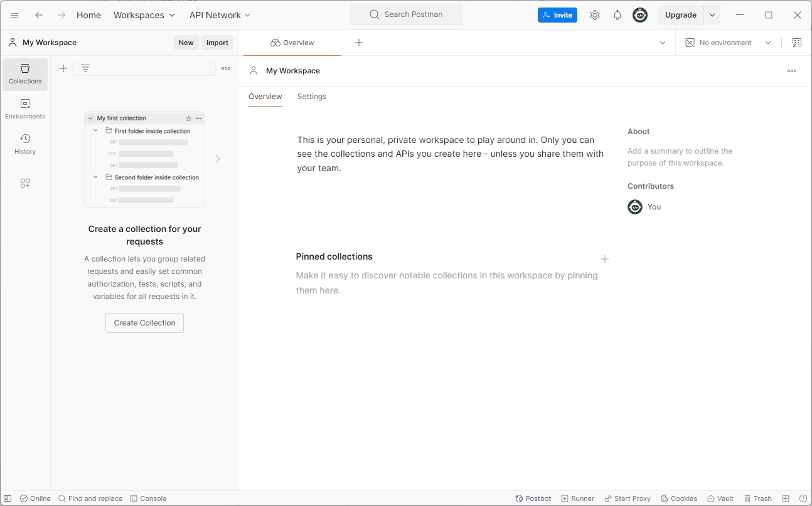The image size is (812, 506).
Task: Open the Cookies manager
Action: [679, 498]
